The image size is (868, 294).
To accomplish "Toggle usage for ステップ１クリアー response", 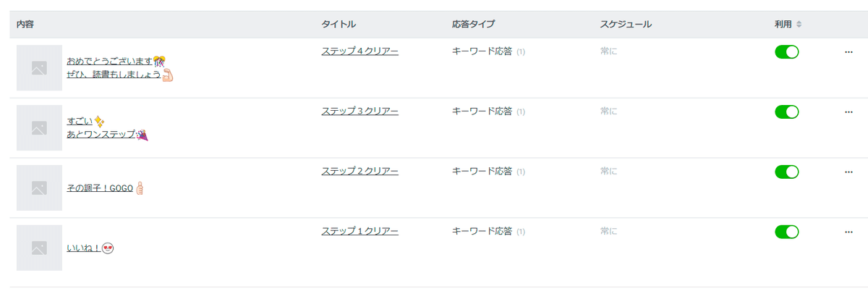I will click(786, 232).
